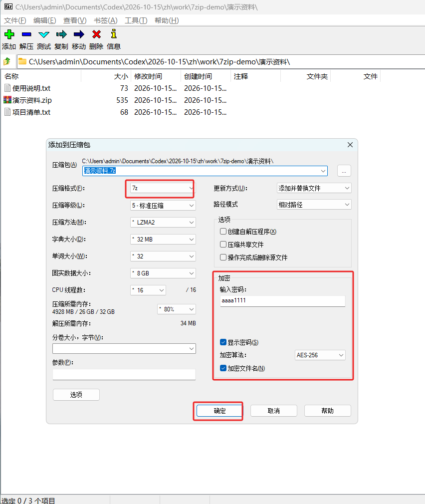425x504 pixels.
Task: Open the 单词大小 dropdown
Action: pyautogui.click(x=163, y=256)
